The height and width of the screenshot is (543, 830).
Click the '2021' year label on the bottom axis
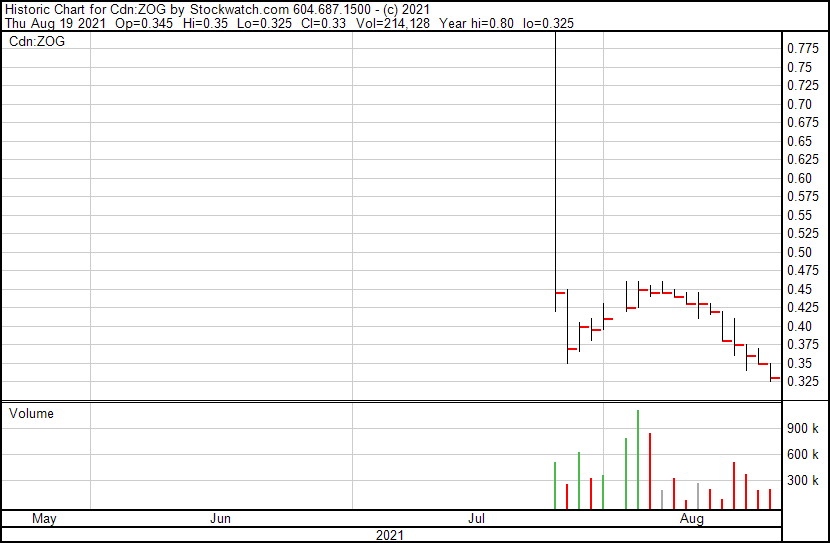tap(390, 535)
